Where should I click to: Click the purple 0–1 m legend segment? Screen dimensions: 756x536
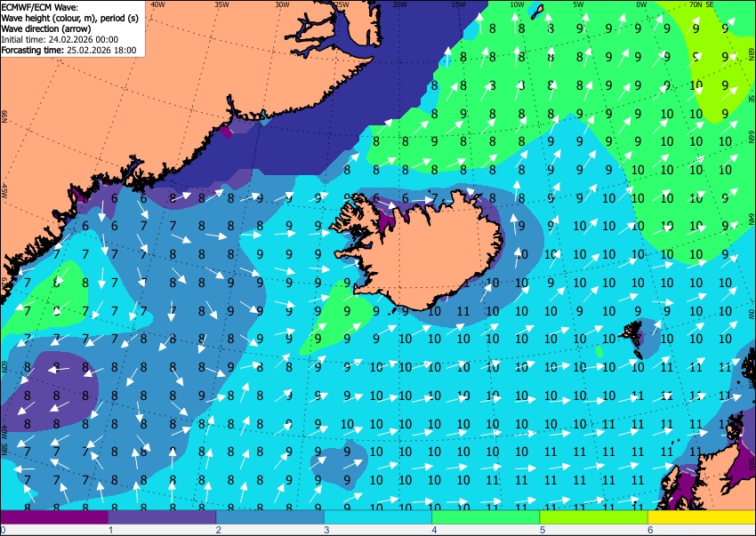coord(54,517)
